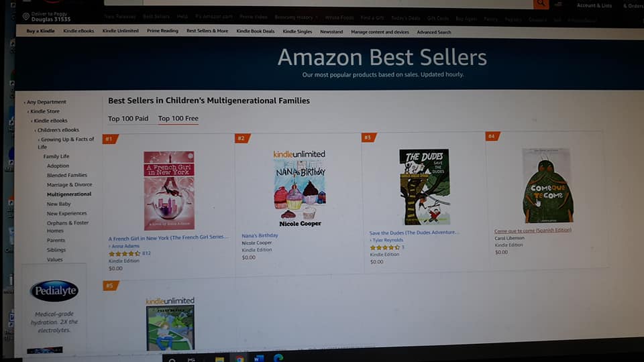
Task: Switch to Top 100 Paid tab
Action: [128, 119]
